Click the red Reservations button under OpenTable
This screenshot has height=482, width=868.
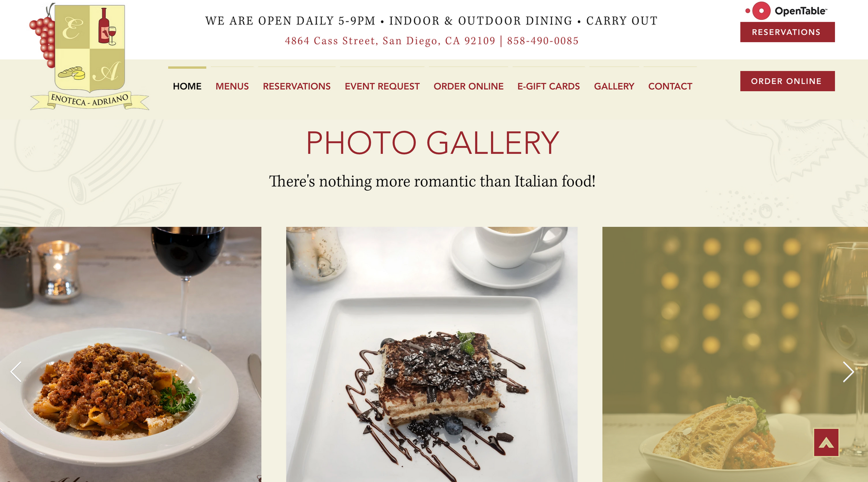(x=787, y=32)
